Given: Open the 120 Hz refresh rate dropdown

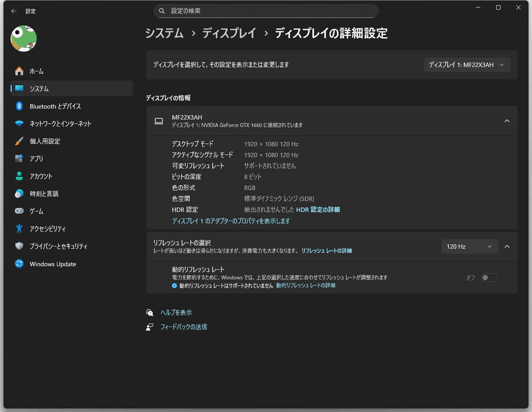Looking at the screenshot, I should (469, 246).
